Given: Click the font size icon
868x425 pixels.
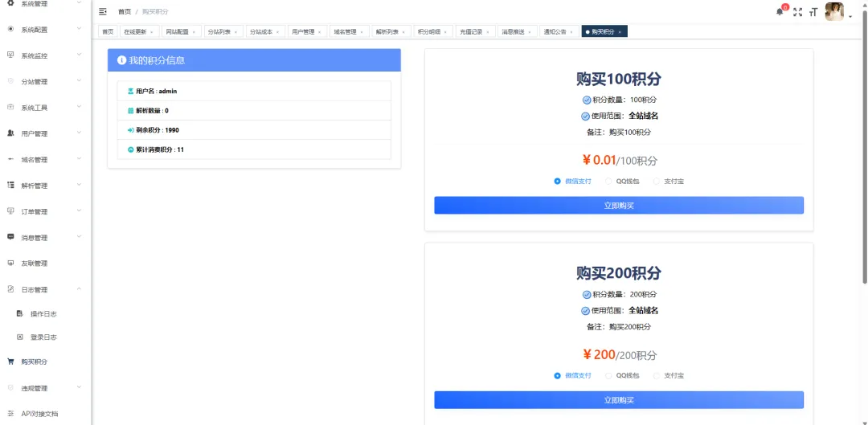Looking at the screenshot, I should click(813, 12).
